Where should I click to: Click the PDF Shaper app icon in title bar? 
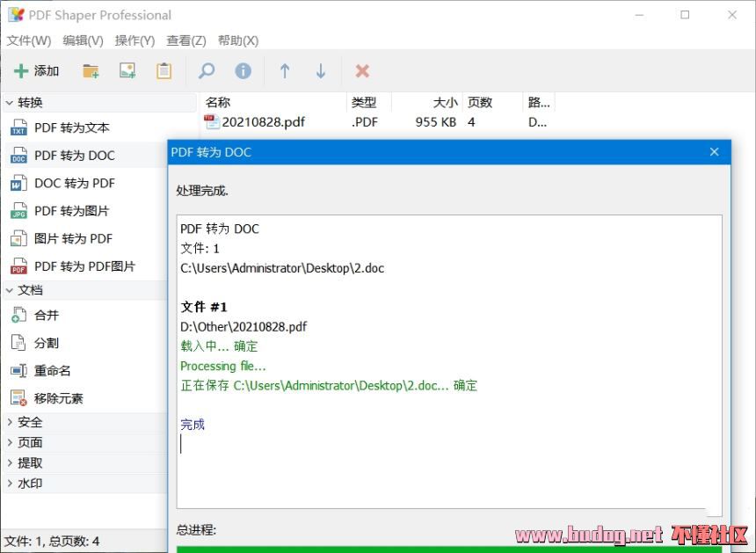16,15
